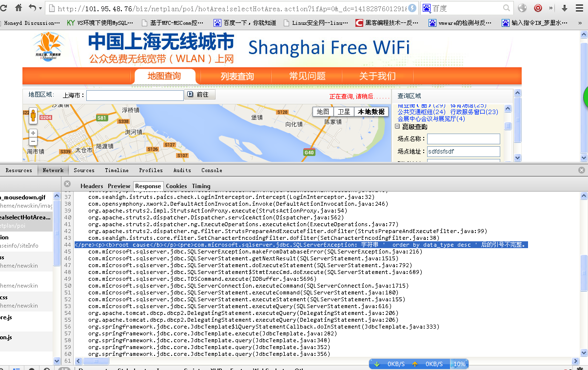Open the 关于我们 tab
588x370 pixels.
click(377, 77)
